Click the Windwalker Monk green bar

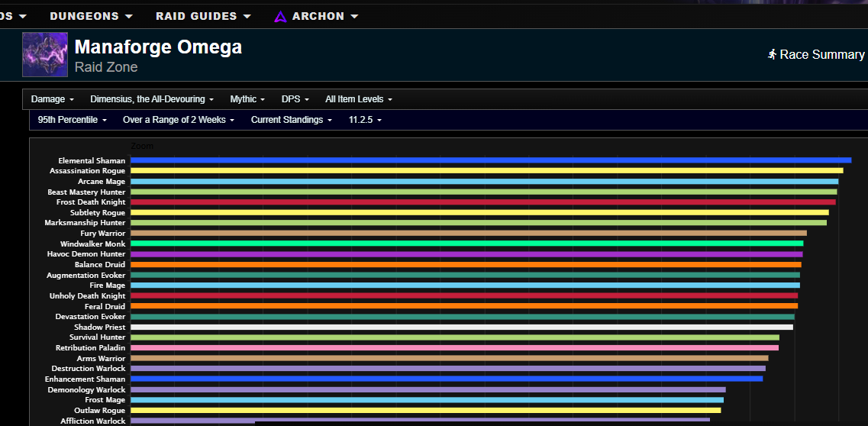(x=466, y=244)
